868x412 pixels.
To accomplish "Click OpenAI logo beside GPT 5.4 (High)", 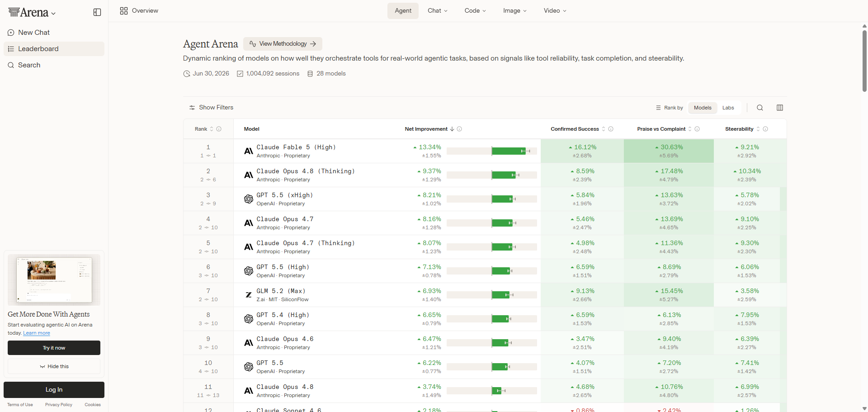I will click(x=249, y=319).
